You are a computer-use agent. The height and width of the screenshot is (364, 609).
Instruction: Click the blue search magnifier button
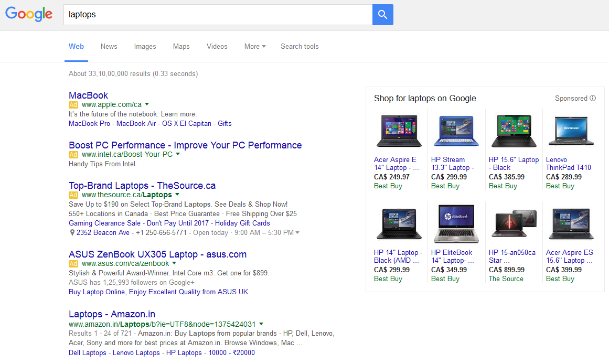click(x=382, y=15)
